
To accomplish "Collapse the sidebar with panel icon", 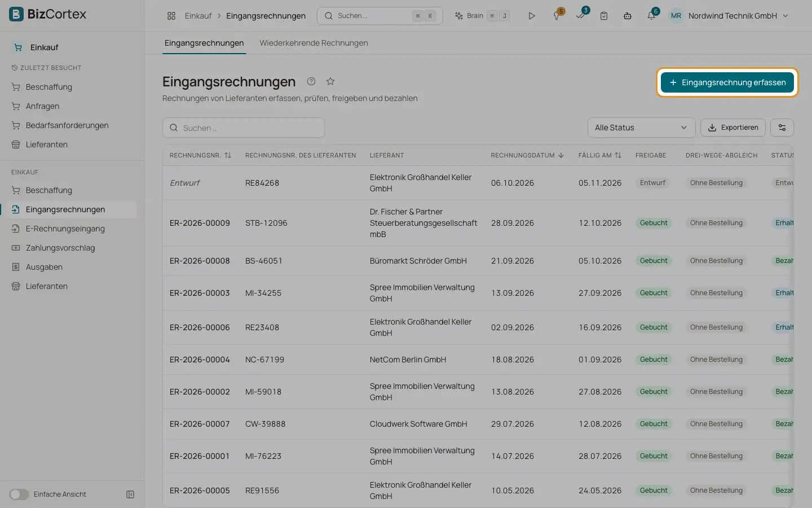I will (x=130, y=494).
